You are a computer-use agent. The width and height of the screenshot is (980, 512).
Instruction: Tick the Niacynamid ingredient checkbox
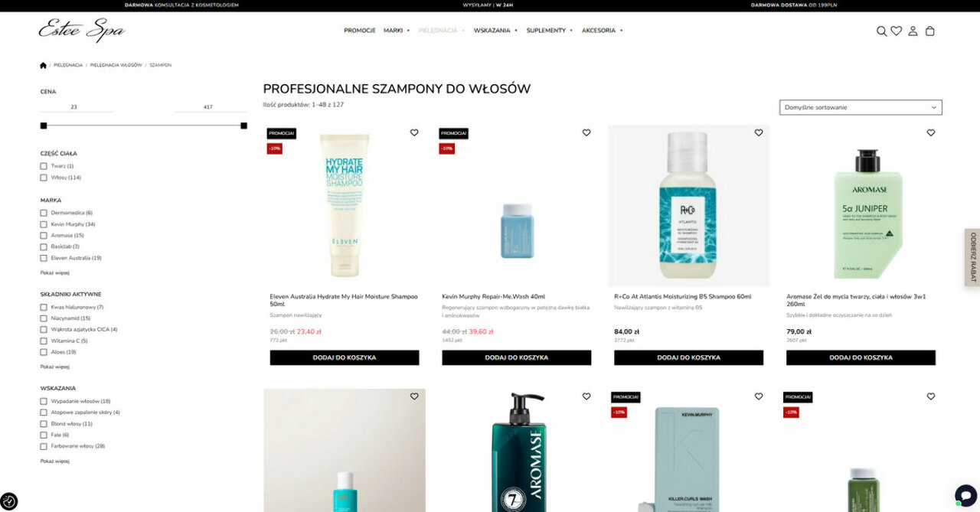(44, 318)
